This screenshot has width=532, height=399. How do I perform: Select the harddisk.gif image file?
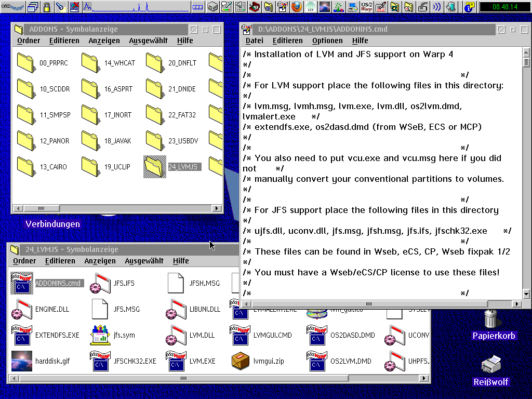tap(22, 361)
